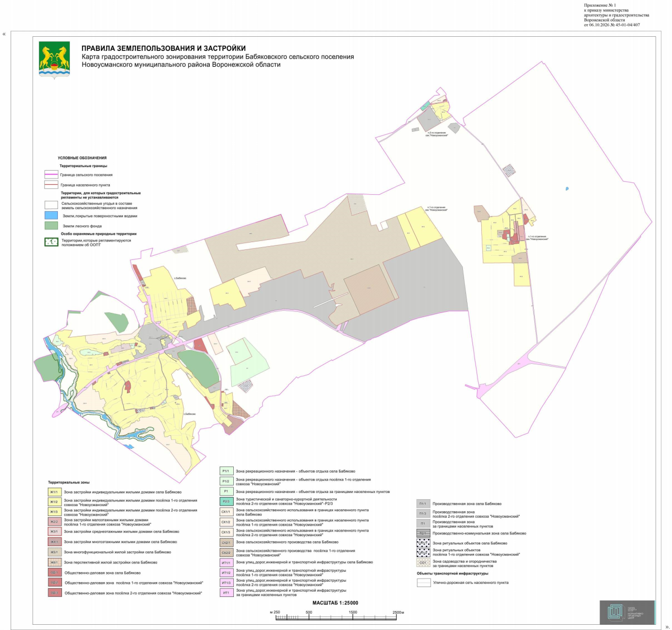
Task: Click the ОД1 public-business zone swatch
Action: (x=54, y=573)
